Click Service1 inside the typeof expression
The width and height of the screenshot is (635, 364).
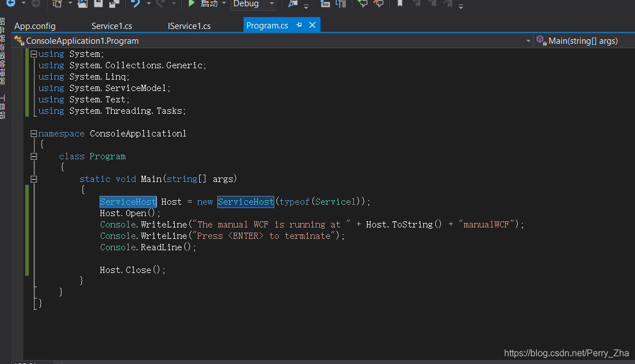click(335, 202)
